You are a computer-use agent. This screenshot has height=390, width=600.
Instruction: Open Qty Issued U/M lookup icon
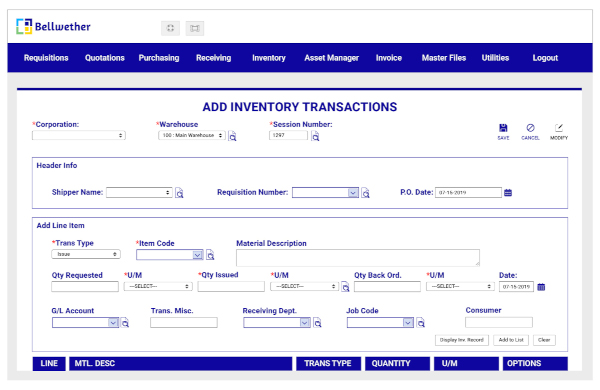pyautogui.click(x=345, y=287)
